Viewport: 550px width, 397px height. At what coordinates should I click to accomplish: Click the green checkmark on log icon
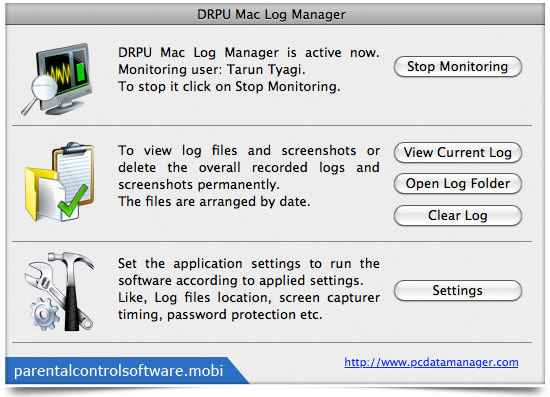click(x=73, y=201)
